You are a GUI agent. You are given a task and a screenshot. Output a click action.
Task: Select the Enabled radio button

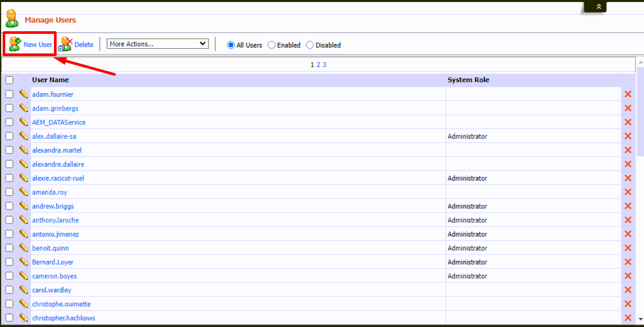(272, 45)
